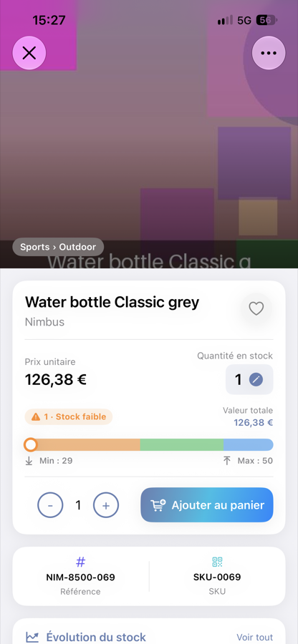Select the SKU-0069 code text
298x644 pixels.
217,577
